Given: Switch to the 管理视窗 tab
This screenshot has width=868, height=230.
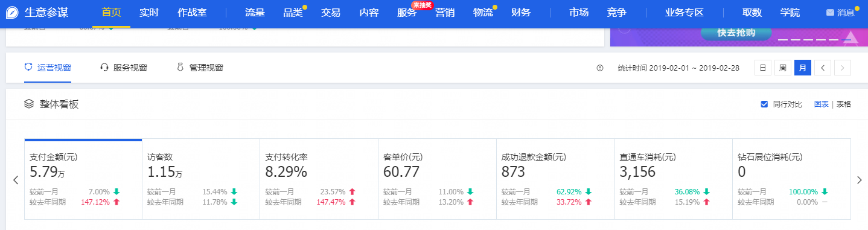Looking at the screenshot, I should [200, 68].
